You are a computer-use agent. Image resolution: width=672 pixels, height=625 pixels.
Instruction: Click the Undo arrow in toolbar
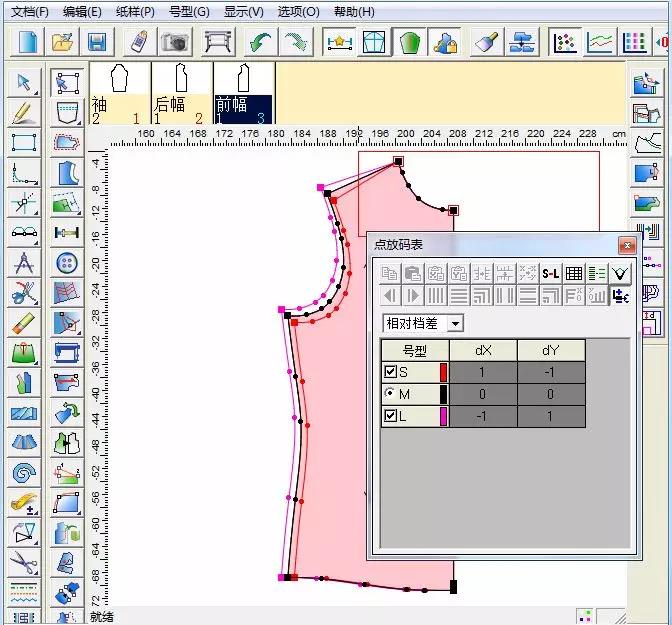262,42
